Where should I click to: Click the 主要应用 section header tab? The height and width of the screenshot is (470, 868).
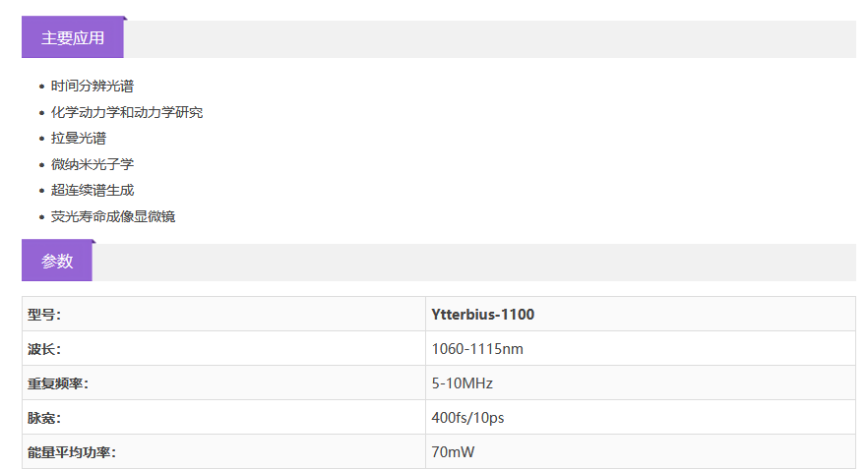73,38
